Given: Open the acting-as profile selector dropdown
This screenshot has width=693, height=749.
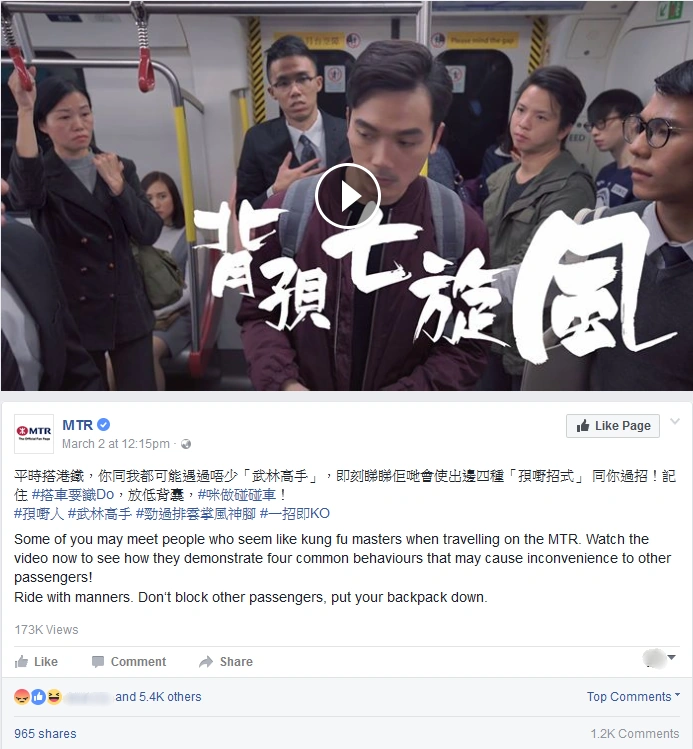Looking at the screenshot, I should 659,658.
